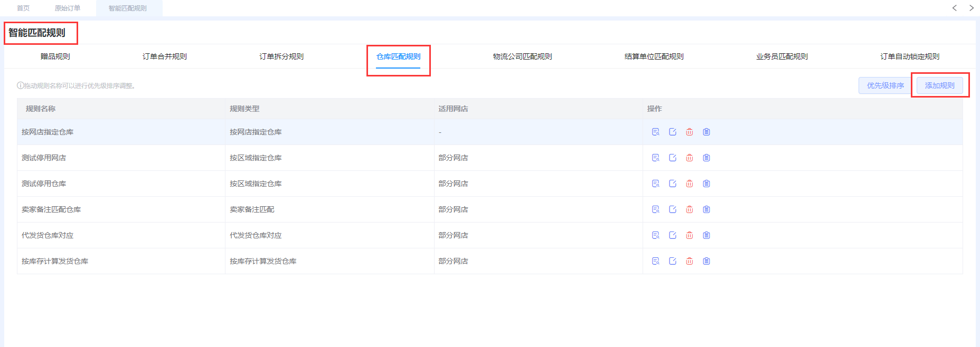This screenshot has width=980, height=347.
Task: Switch to the 原始订单 page tab
Action: click(x=68, y=8)
